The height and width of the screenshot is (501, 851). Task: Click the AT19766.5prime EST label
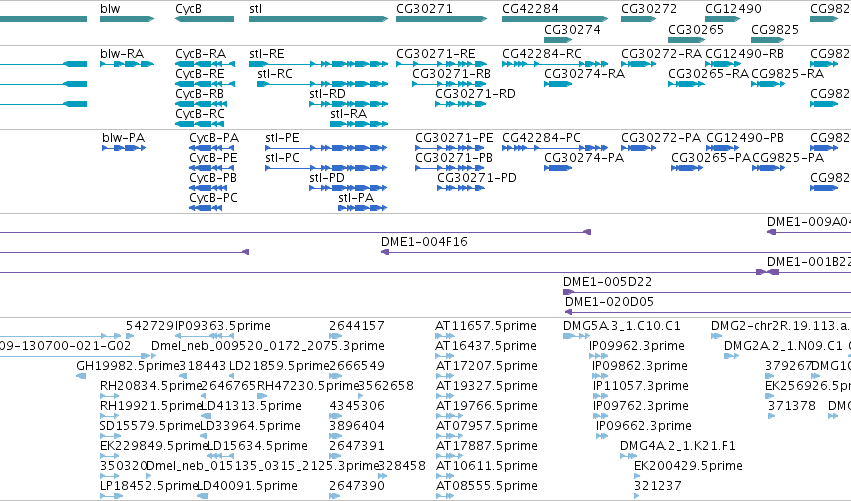pos(487,406)
